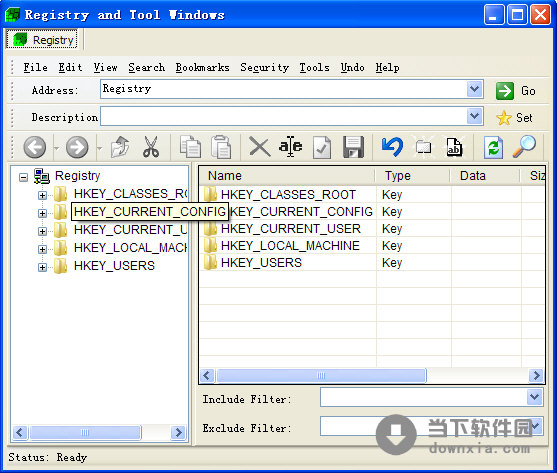This screenshot has width=557, height=473.
Task: Open the Security menu
Action: click(x=264, y=67)
